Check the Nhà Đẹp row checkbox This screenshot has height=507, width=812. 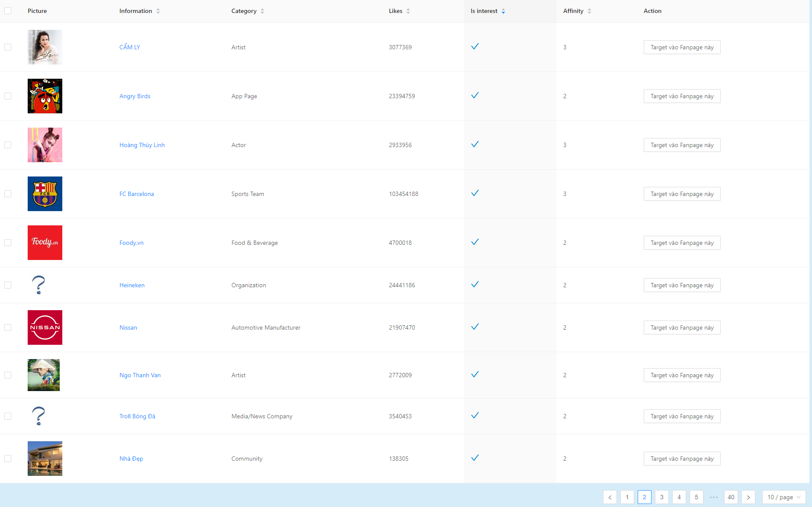(8, 459)
